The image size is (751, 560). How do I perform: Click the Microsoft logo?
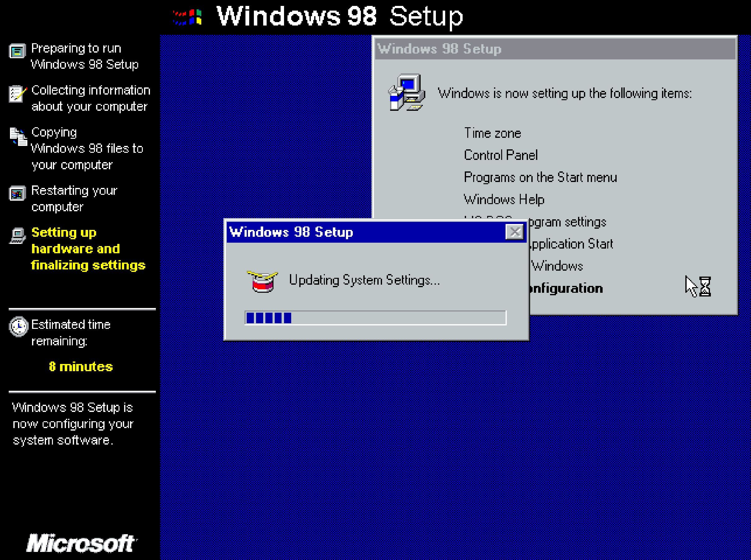pos(82,544)
